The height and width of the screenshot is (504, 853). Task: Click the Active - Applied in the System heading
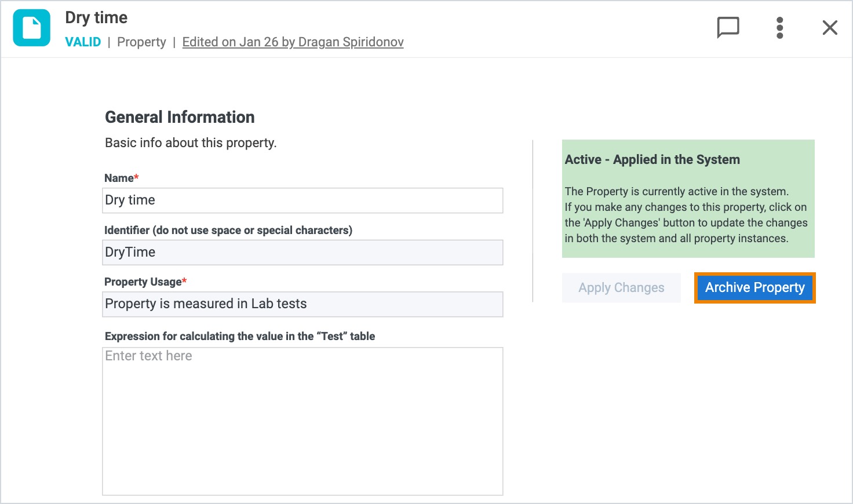pos(652,160)
